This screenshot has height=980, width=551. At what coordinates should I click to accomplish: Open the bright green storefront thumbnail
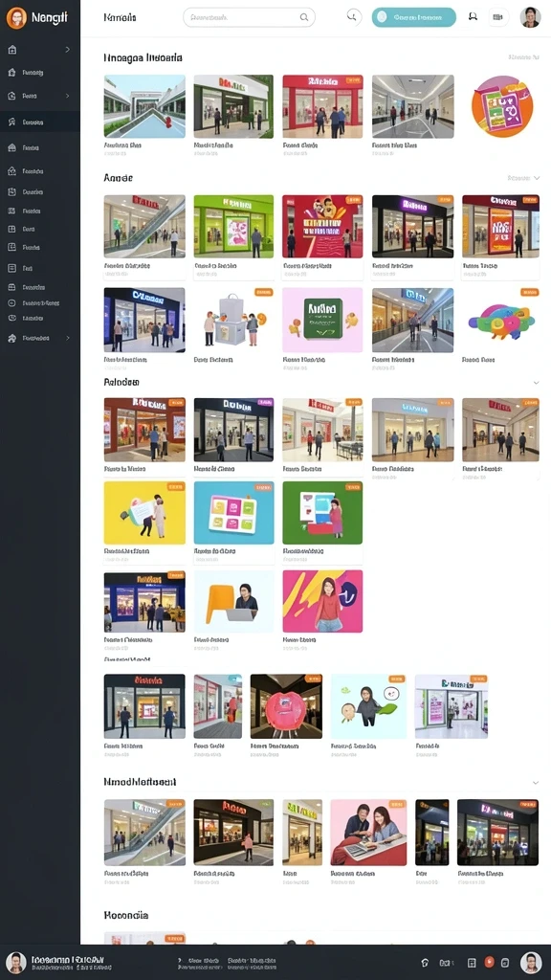[233, 226]
